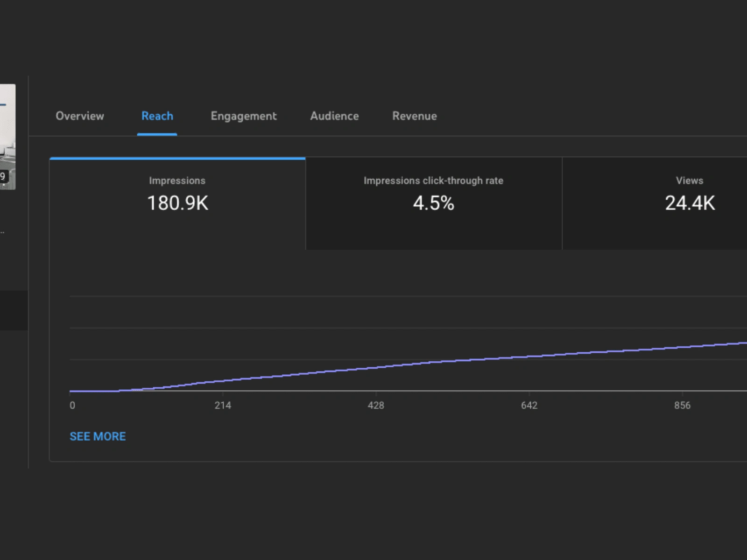Open the Engagement tab
747x560 pixels.
pos(244,116)
